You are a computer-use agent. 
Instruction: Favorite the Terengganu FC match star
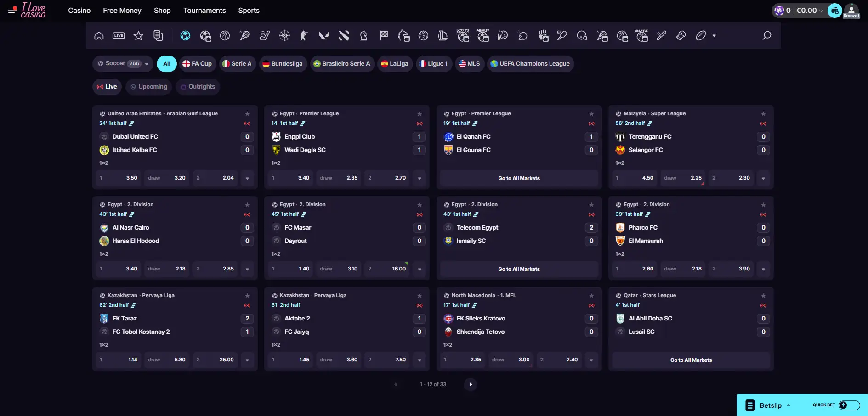click(x=763, y=114)
